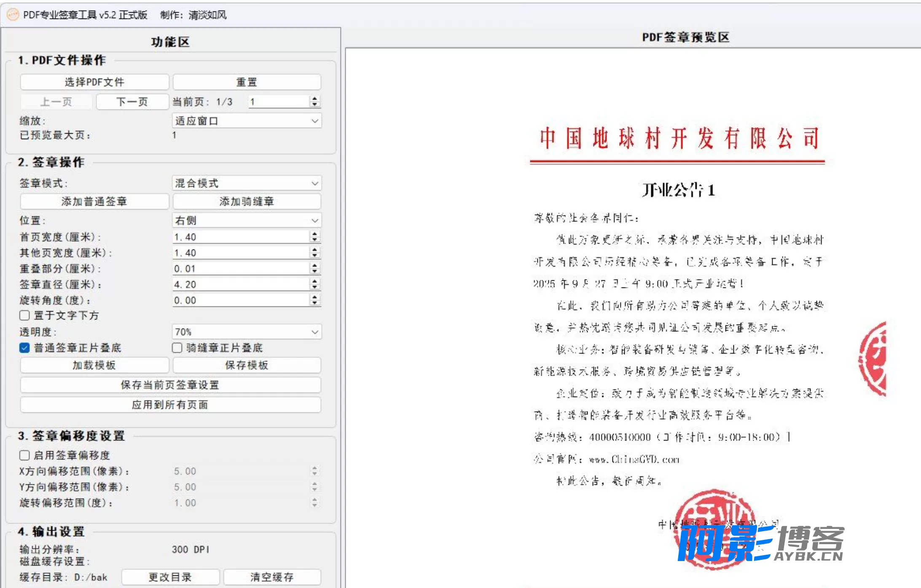Click the PDF tool app icon in title bar
Image resolution: width=921 pixels, height=588 pixels.
click(13, 15)
